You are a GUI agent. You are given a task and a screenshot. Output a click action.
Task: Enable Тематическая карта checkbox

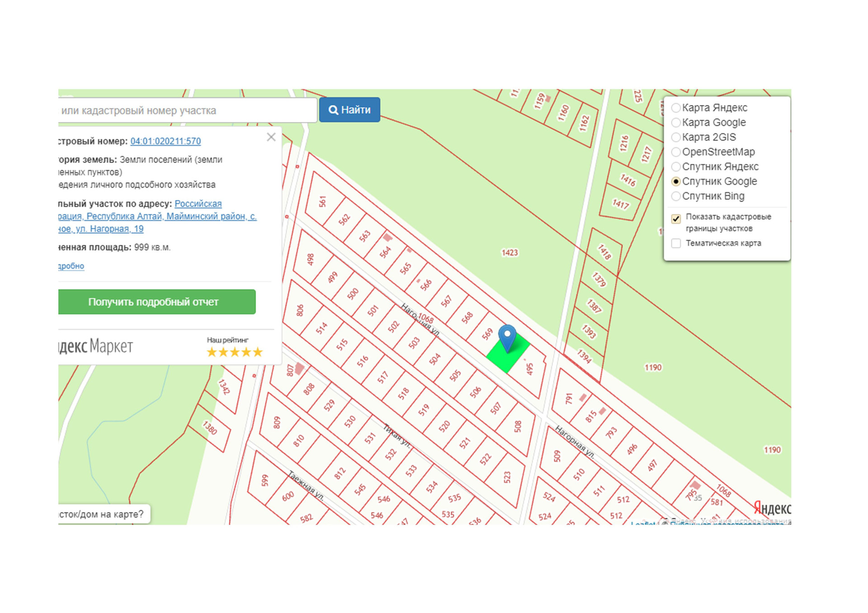point(676,243)
